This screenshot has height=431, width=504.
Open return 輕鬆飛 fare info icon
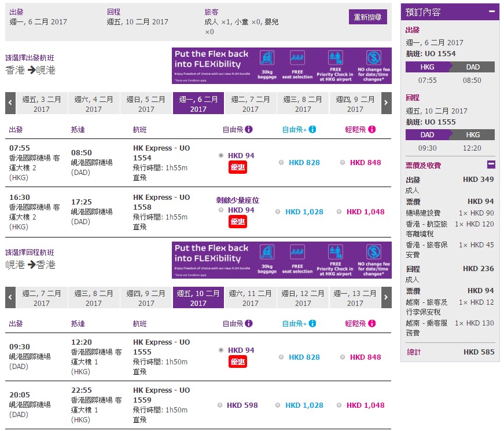point(372,323)
